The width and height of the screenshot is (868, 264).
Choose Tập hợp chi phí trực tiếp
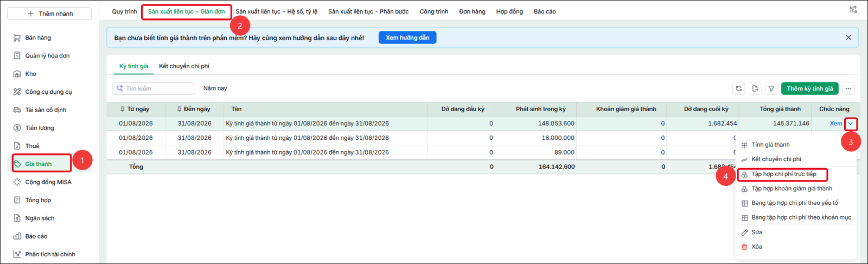coord(783,174)
